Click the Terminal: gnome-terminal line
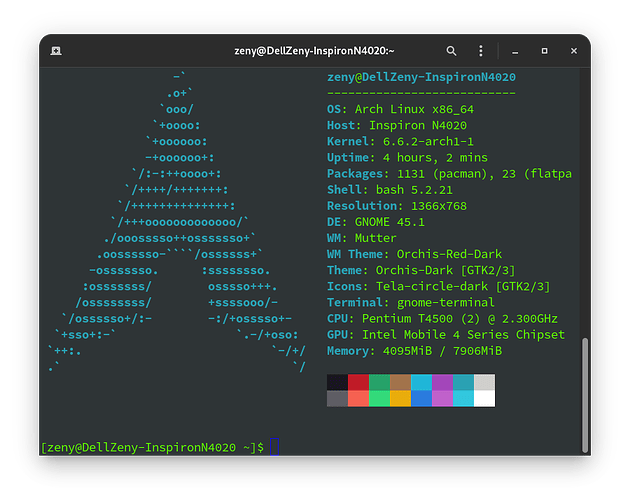This screenshot has height=499, width=630. [411, 303]
